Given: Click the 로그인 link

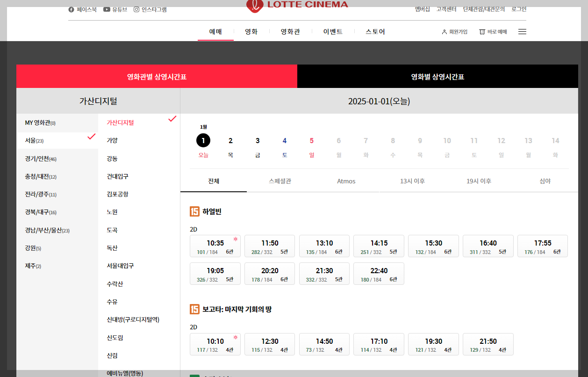Looking at the screenshot, I should click(519, 9).
